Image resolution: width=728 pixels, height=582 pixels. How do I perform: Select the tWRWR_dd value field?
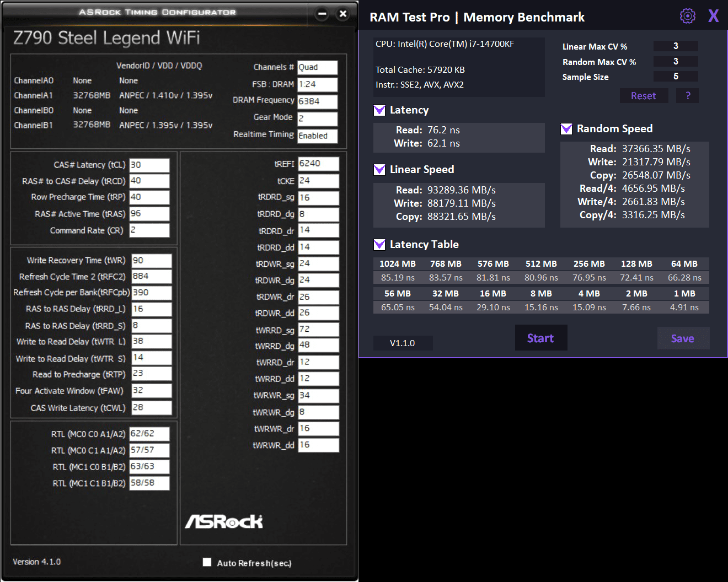pyautogui.click(x=318, y=445)
